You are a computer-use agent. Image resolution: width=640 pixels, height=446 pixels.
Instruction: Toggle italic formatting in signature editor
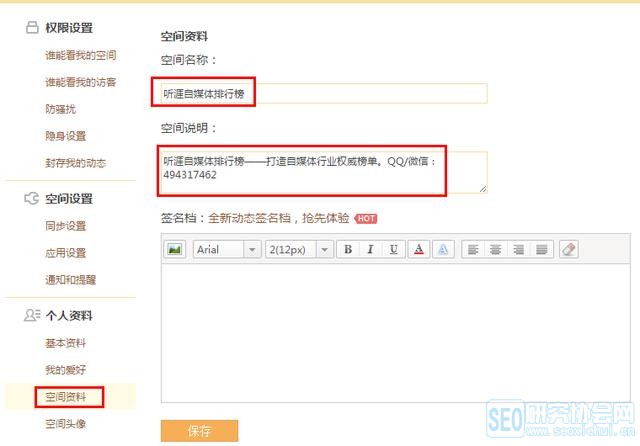370,249
